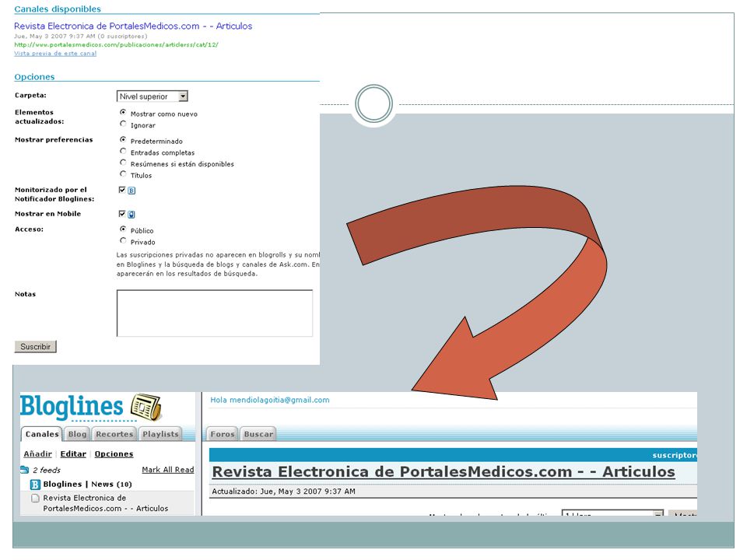Open the Recortes tab
This screenshot has height=560, width=747.
coord(114,434)
